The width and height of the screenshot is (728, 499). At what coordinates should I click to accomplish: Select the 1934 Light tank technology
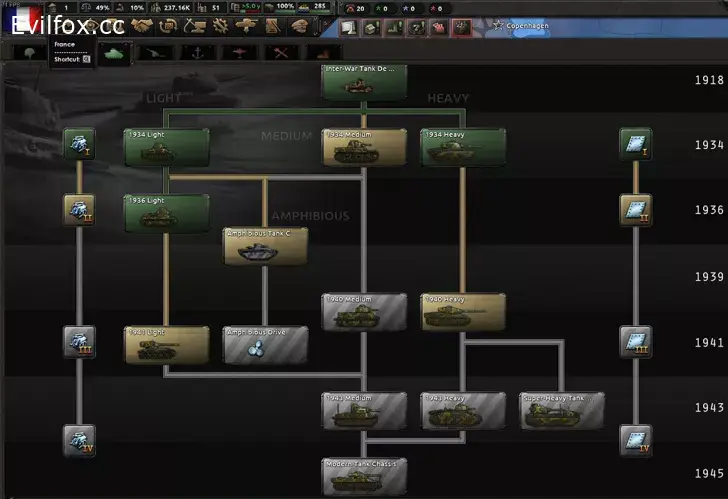[166, 147]
